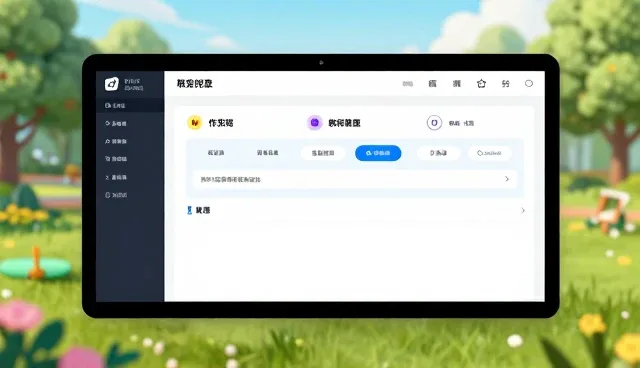Expand the chevron on the blue-icon row
Viewport: 640px width, 368px height.
(x=522, y=211)
